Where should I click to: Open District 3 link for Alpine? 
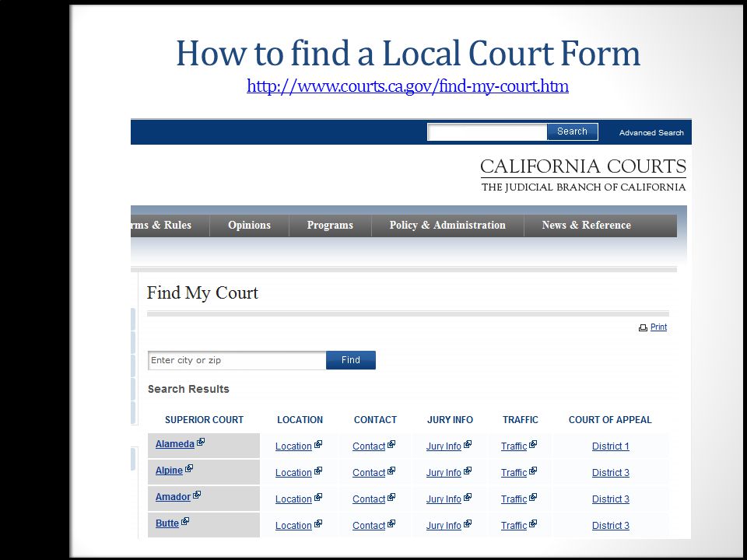click(x=610, y=473)
